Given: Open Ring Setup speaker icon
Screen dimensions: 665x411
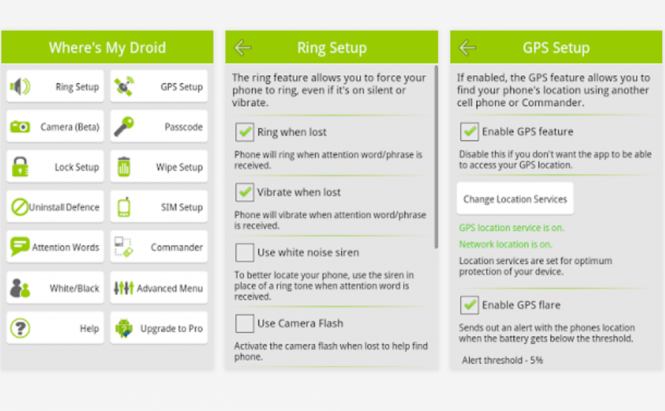Looking at the screenshot, I should click(20, 87).
